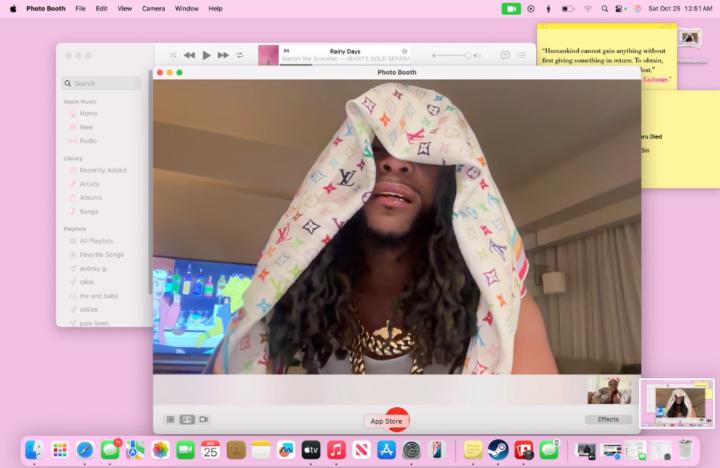This screenshot has height=468, width=720.
Task: Go to previous track in Music
Action: pyautogui.click(x=189, y=55)
